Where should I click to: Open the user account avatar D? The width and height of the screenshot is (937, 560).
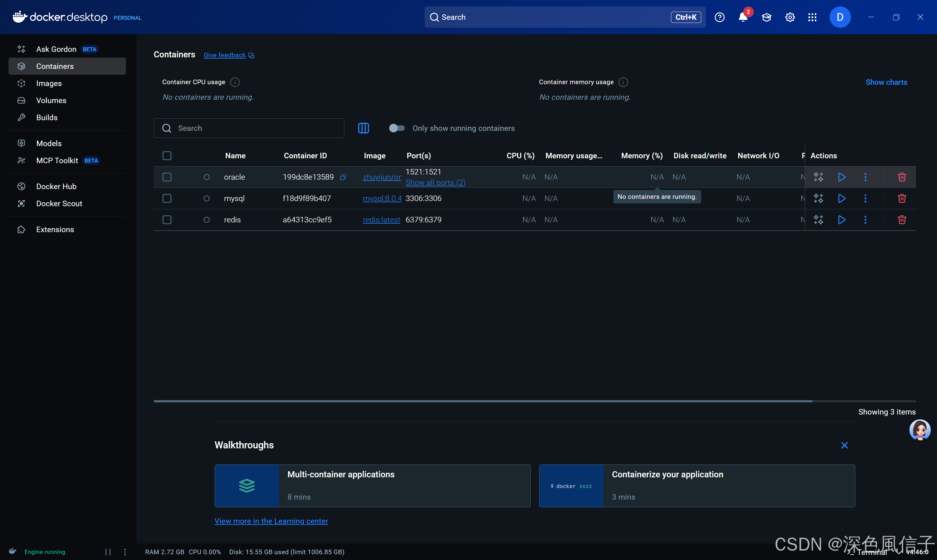coord(840,17)
